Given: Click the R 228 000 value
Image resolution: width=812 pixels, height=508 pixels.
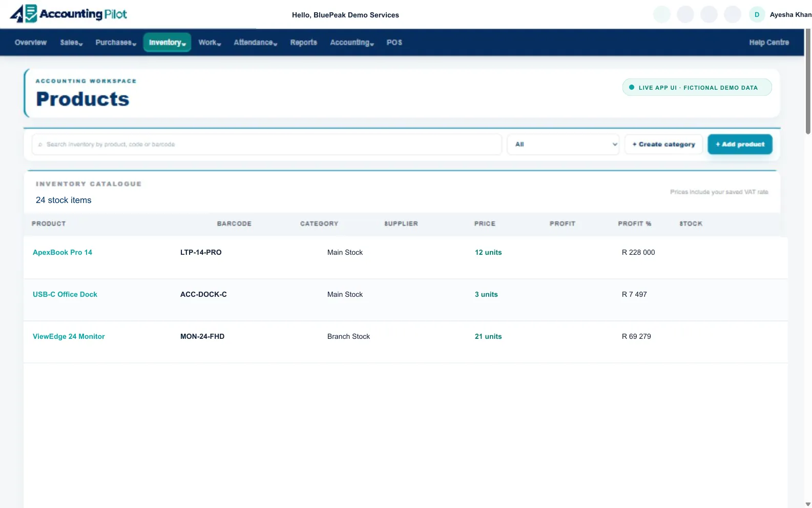Looking at the screenshot, I should [x=638, y=252].
